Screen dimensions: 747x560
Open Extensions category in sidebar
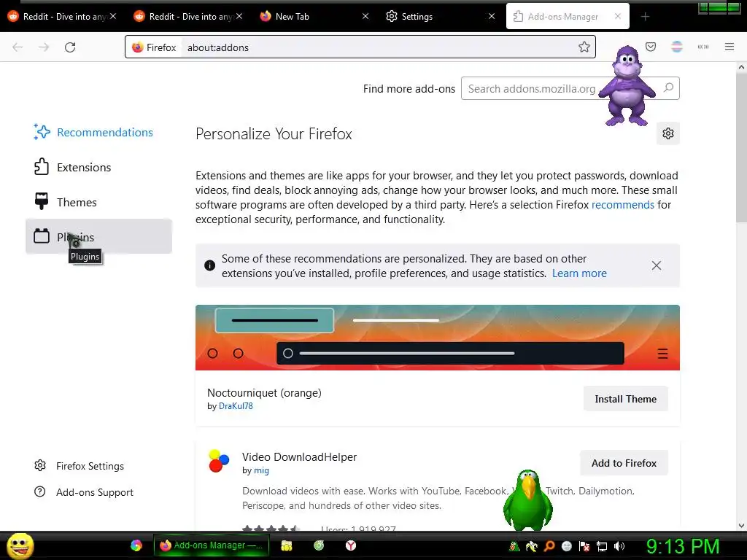coord(98,167)
